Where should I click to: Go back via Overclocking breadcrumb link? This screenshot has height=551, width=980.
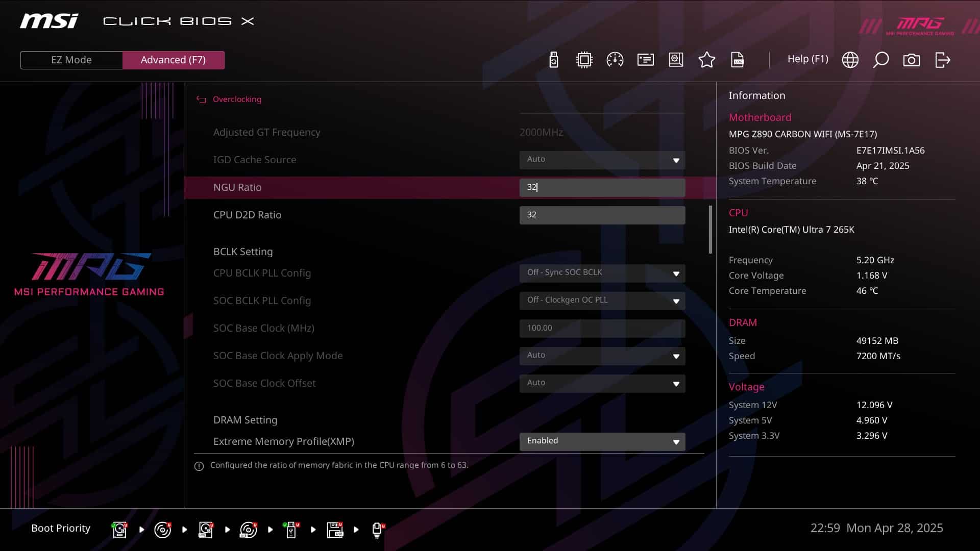pos(237,99)
